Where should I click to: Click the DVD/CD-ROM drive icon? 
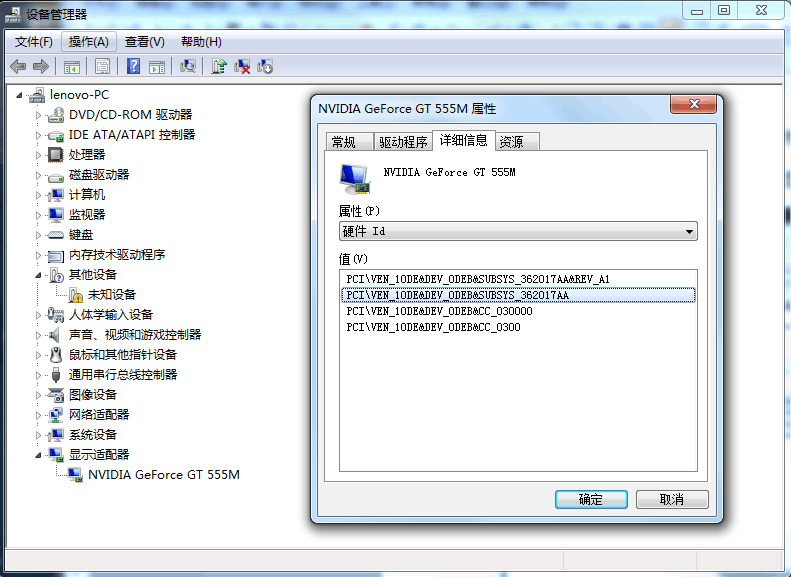(55, 115)
